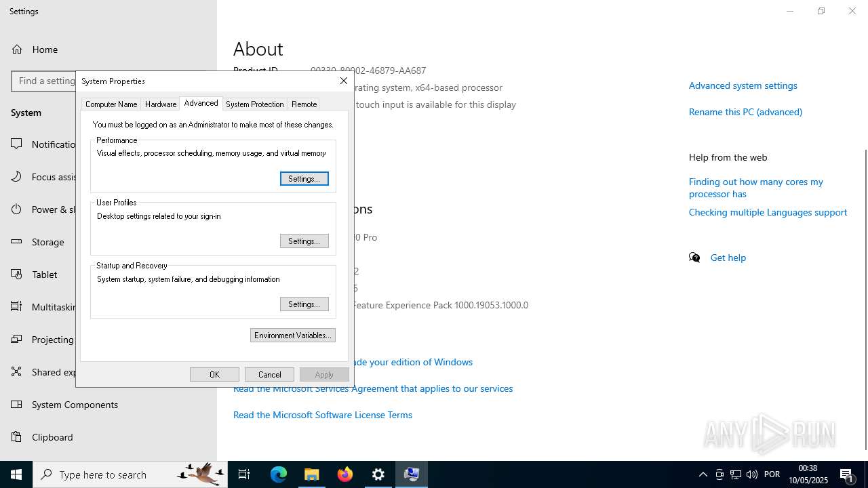Open the Windows Start menu
The width and height of the screenshot is (868, 488).
pos(16,474)
